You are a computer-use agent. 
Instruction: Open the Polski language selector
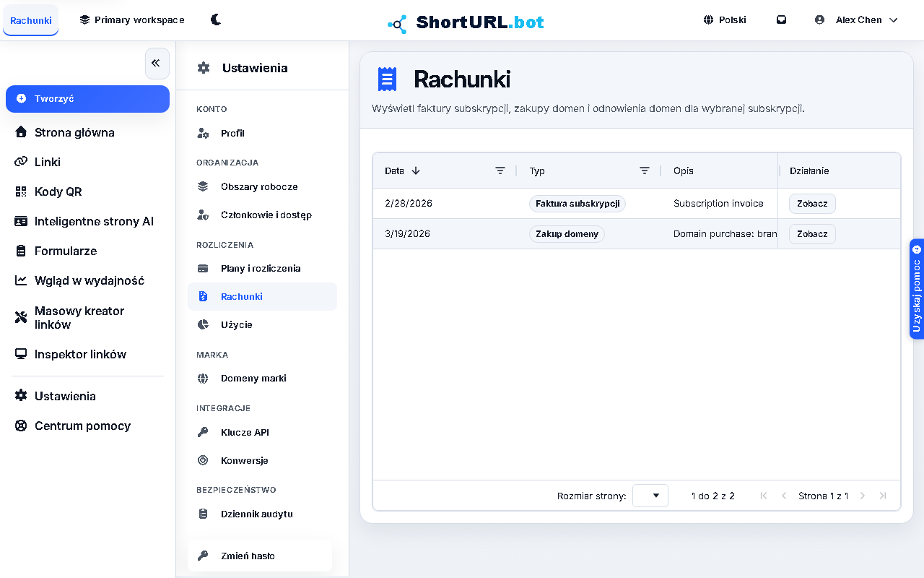click(x=725, y=20)
